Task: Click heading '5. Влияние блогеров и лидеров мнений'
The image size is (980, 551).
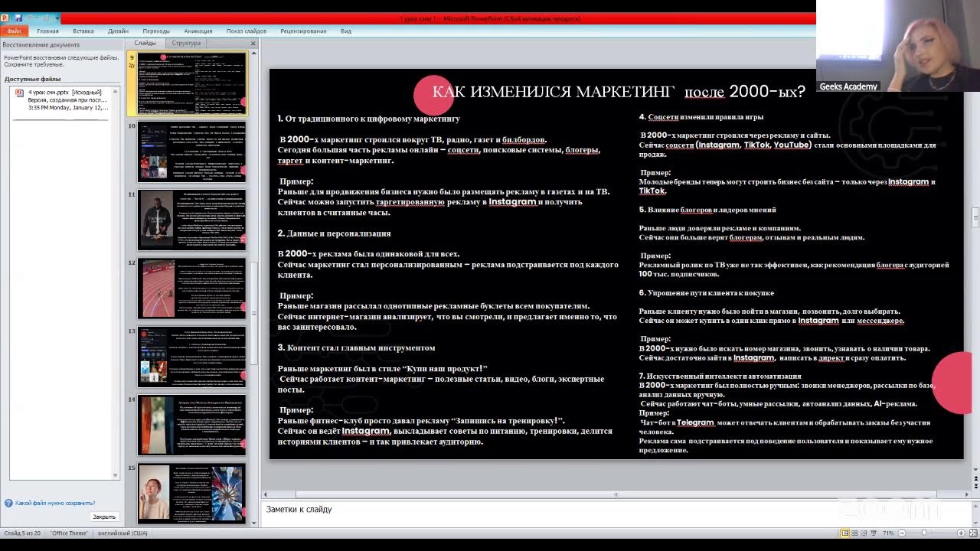Action: click(707, 210)
